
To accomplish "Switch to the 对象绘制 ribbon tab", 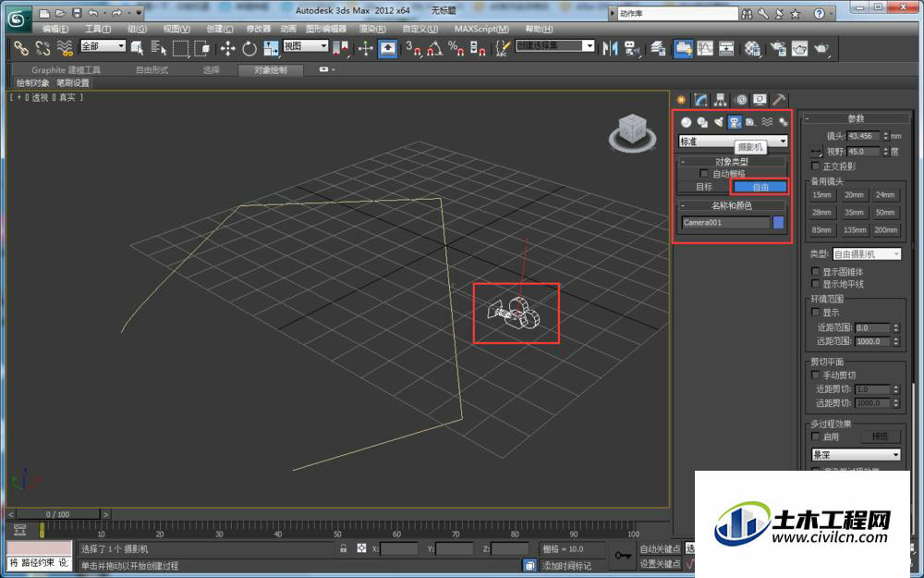I will point(271,69).
